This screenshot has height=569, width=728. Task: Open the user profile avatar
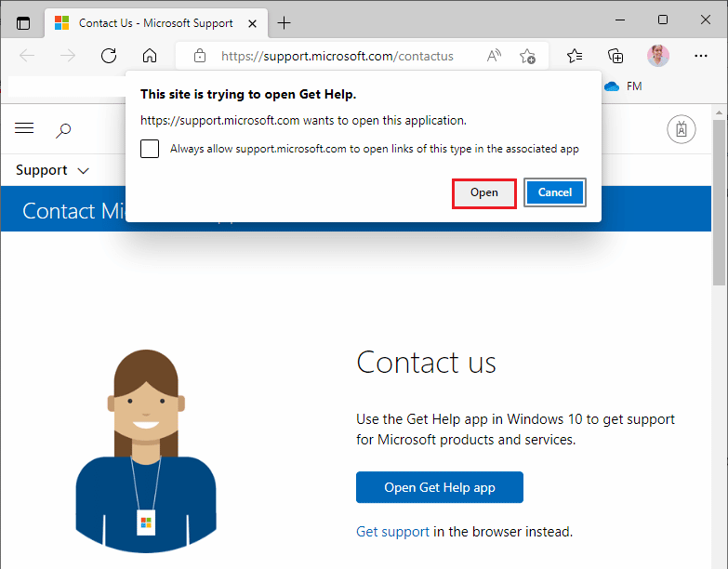(x=658, y=56)
